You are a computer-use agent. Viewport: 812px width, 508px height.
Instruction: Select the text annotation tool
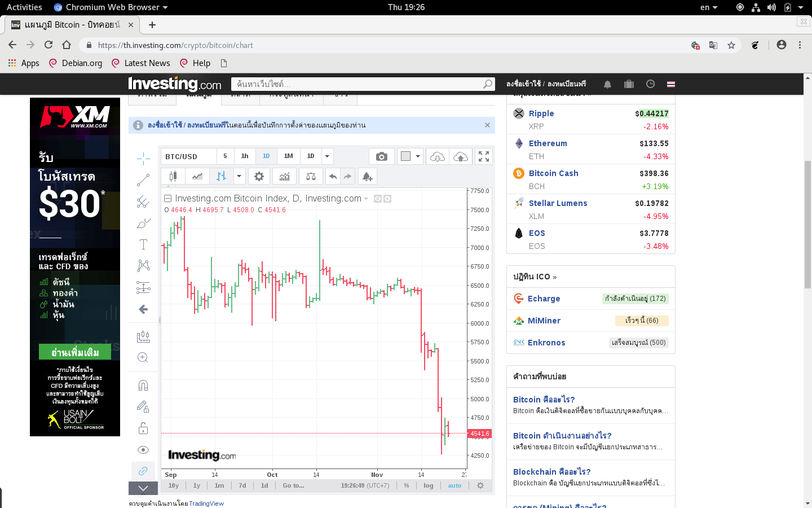[143, 244]
